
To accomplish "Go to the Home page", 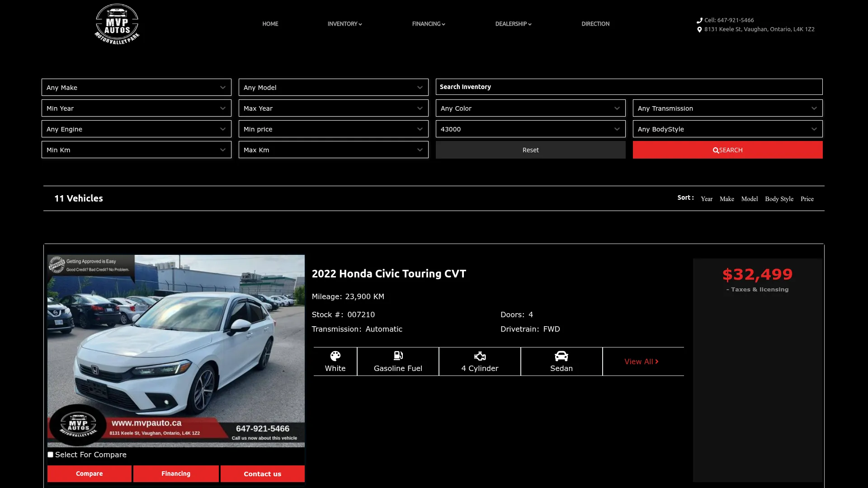I will 270,24.
